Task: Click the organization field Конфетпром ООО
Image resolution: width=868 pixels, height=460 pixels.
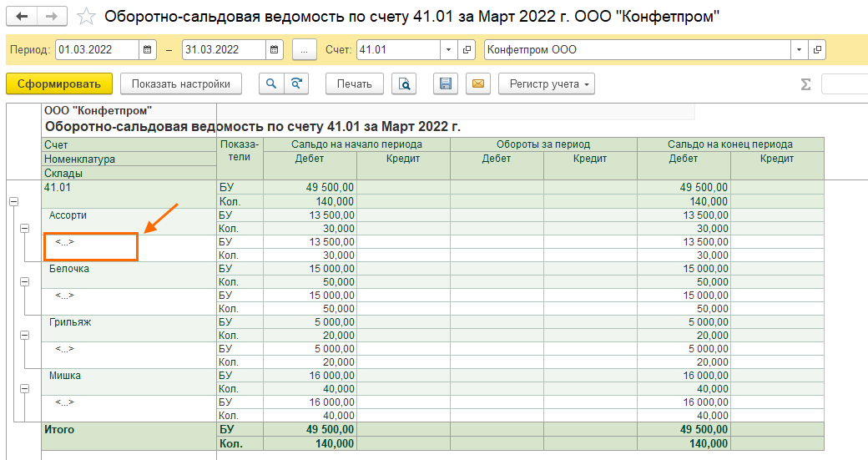Action: (638, 50)
